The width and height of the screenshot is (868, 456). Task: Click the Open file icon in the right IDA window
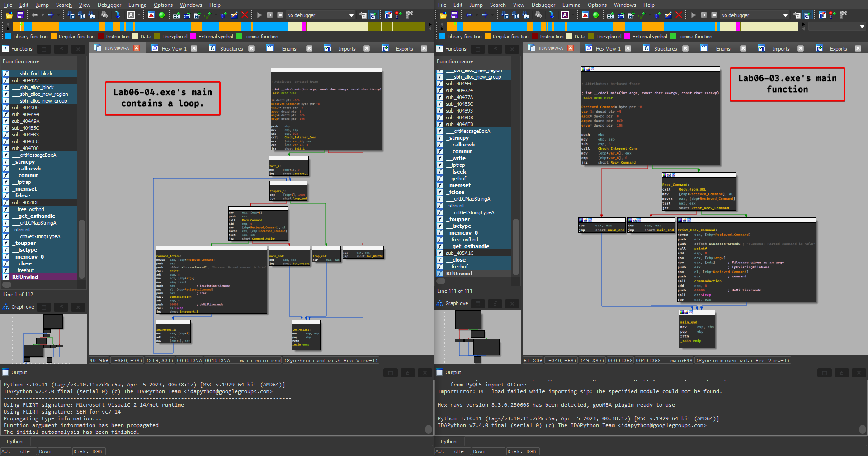tap(443, 15)
